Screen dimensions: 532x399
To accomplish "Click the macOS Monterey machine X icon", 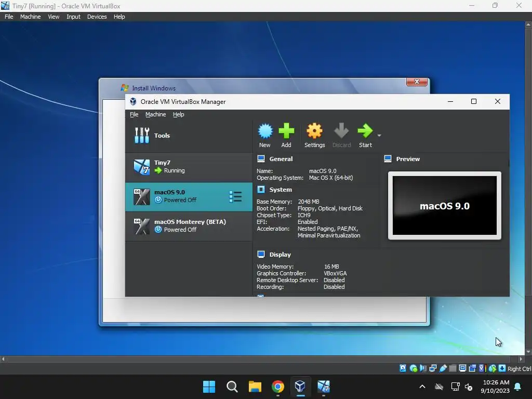I will (141, 227).
